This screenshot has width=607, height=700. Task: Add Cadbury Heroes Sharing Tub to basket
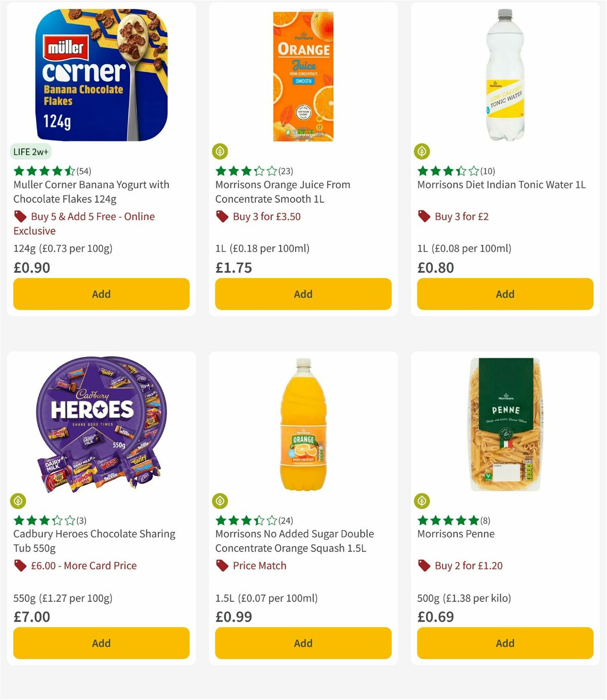click(x=101, y=643)
